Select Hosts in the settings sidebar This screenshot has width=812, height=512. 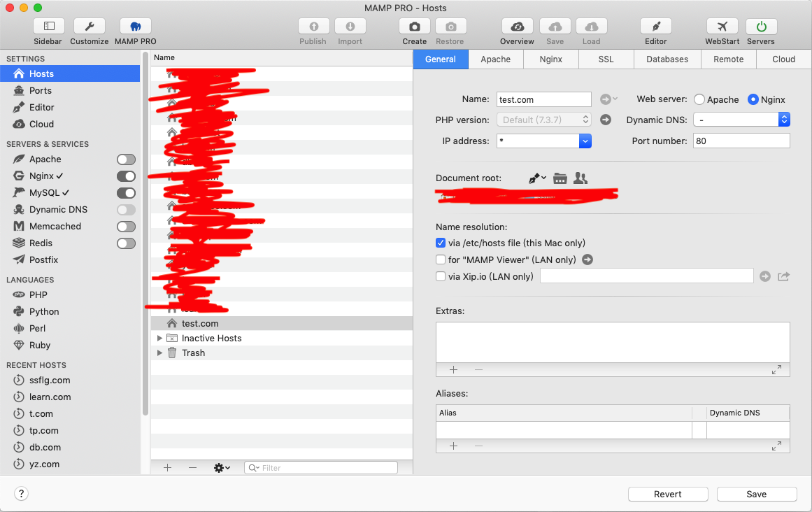click(70, 73)
